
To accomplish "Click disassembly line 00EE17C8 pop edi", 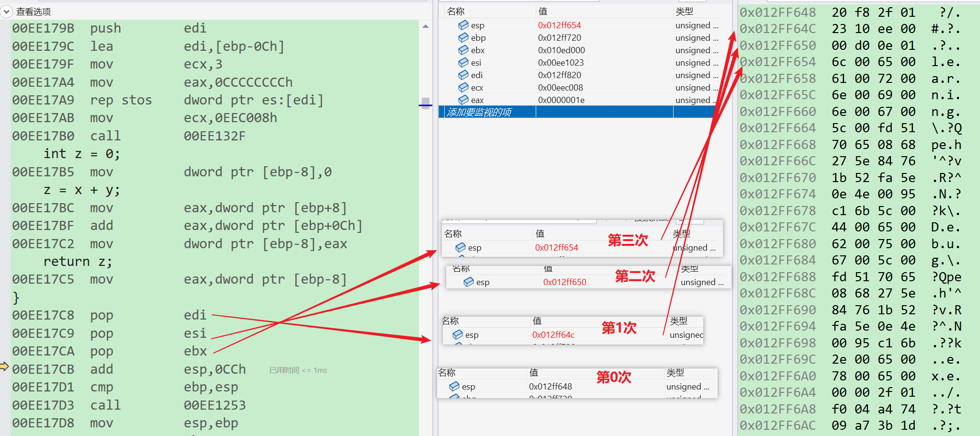I will click(x=109, y=315).
